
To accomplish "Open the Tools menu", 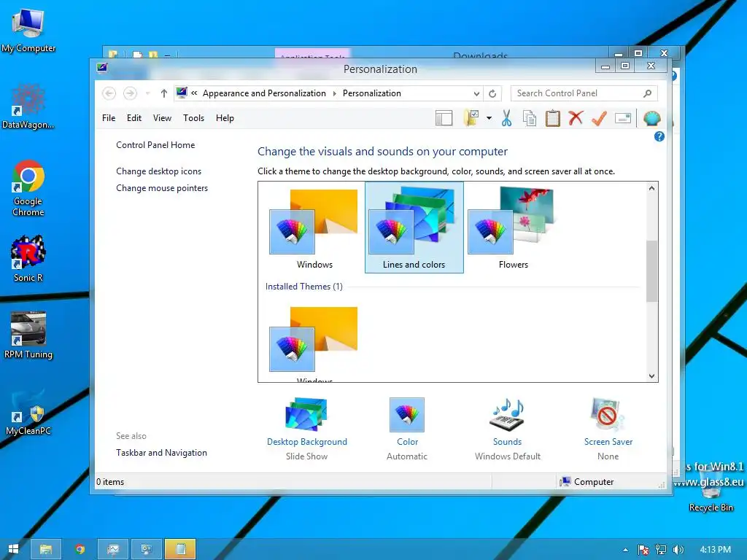I will [193, 118].
